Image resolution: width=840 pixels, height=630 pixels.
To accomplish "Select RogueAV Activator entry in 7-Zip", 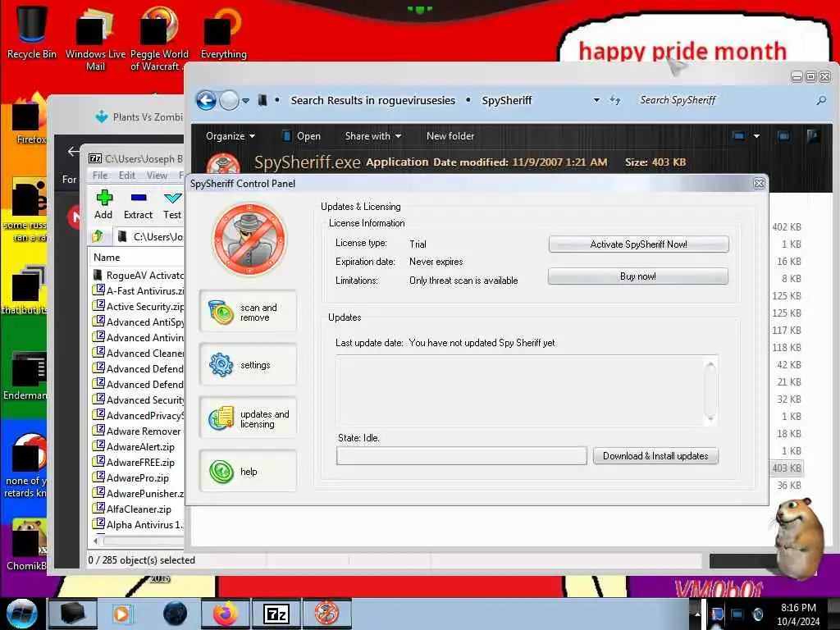I will (138, 276).
